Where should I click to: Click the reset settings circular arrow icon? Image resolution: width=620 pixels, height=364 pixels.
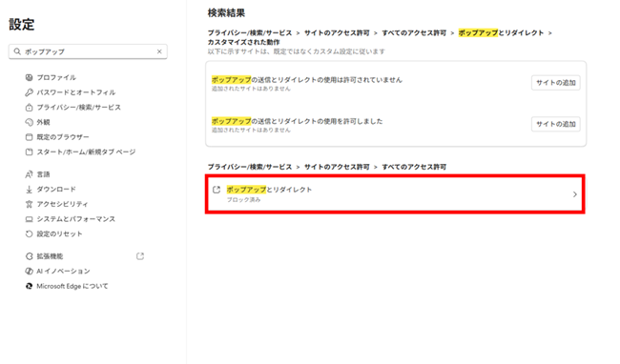29,234
